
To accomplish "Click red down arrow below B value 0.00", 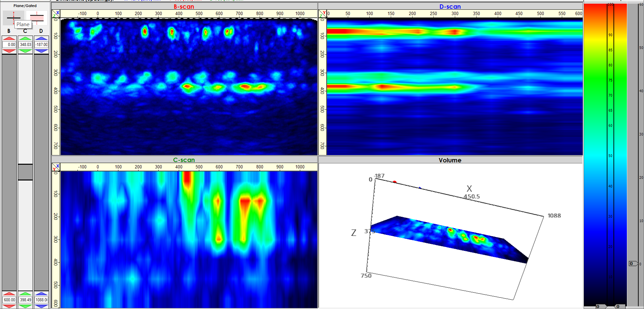I will (9, 51).
